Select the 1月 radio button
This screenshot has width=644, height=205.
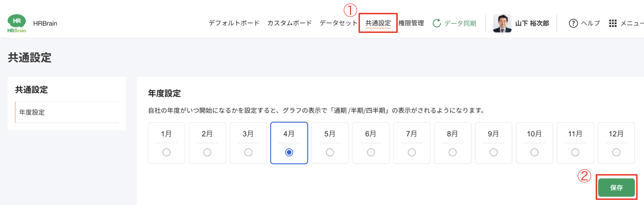[166, 152]
